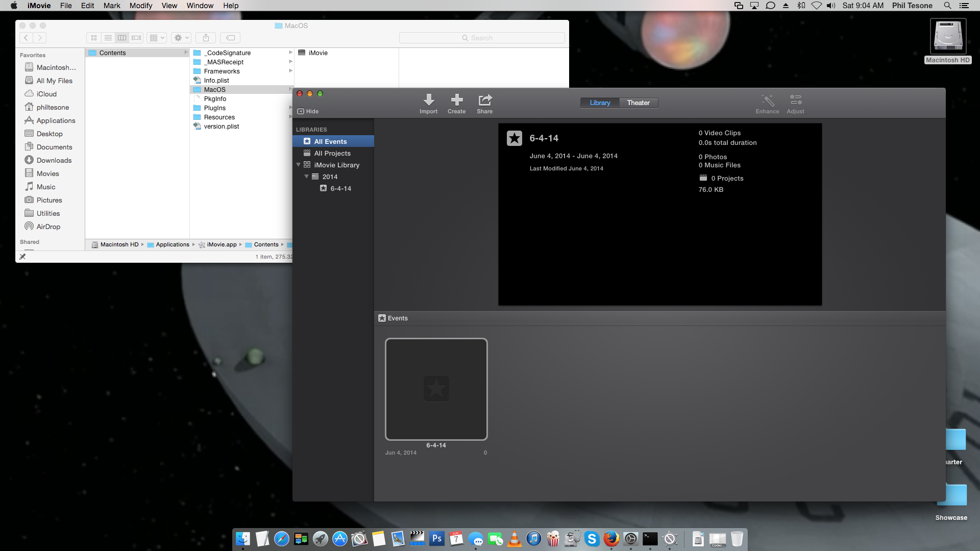Image resolution: width=980 pixels, height=551 pixels.
Task: Select version.plist in Finder
Action: click(242, 126)
